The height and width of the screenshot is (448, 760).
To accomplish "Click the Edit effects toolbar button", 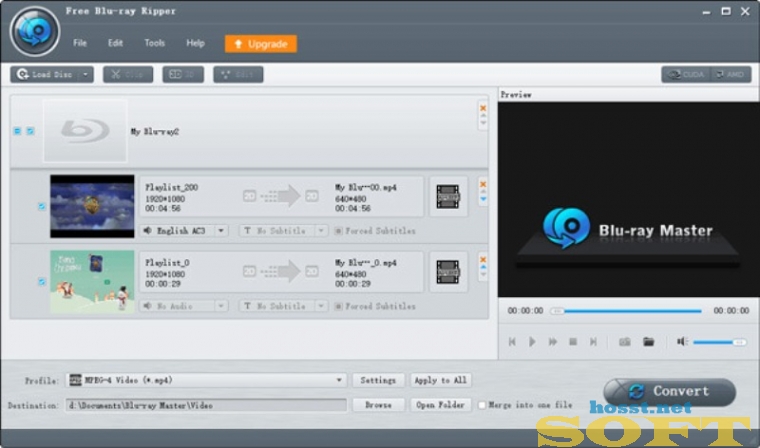I will (238, 74).
